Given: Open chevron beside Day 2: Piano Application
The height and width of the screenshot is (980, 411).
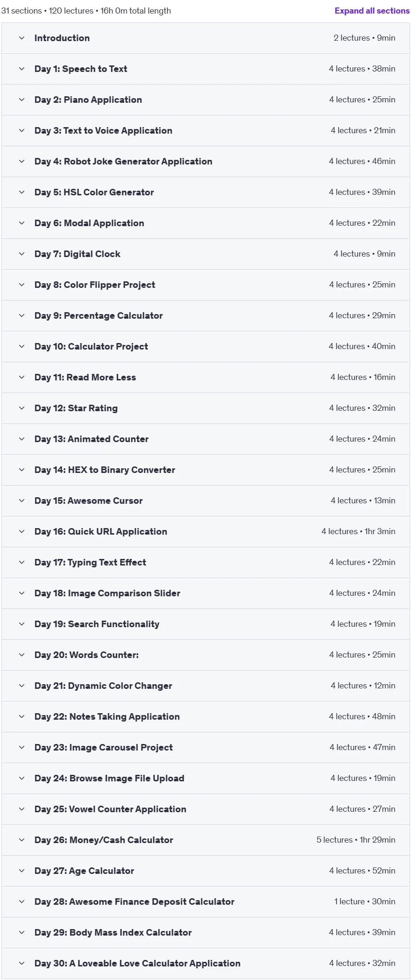Looking at the screenshot, I should 21,100.
